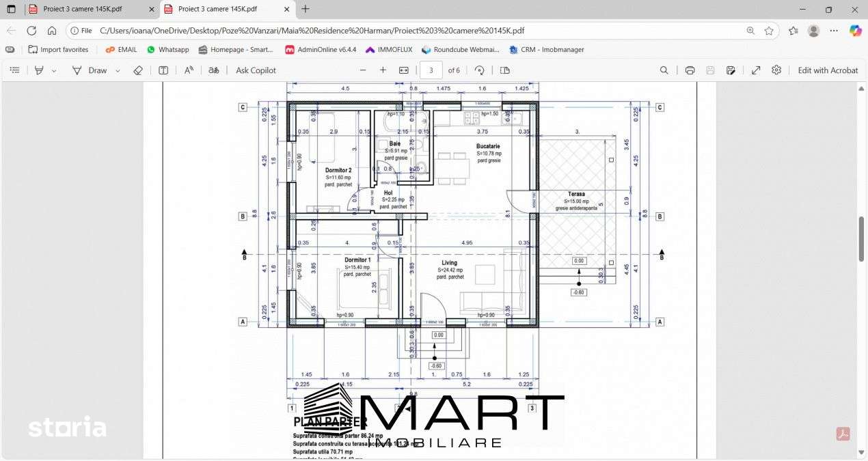Toggle fit to width
The image size is (868, 461).
(403, 70)
